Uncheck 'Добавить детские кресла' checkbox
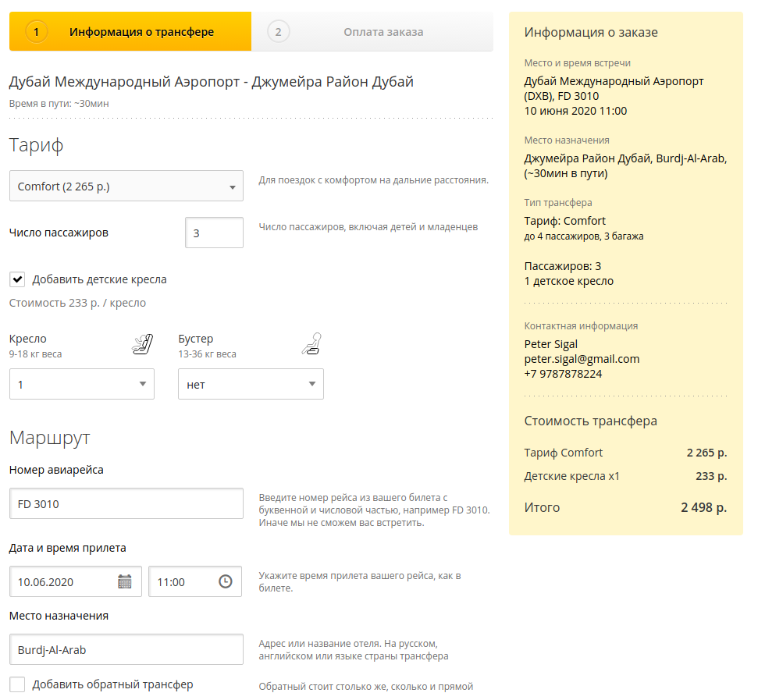Screen dimensions: 758x700 [17, 279]
